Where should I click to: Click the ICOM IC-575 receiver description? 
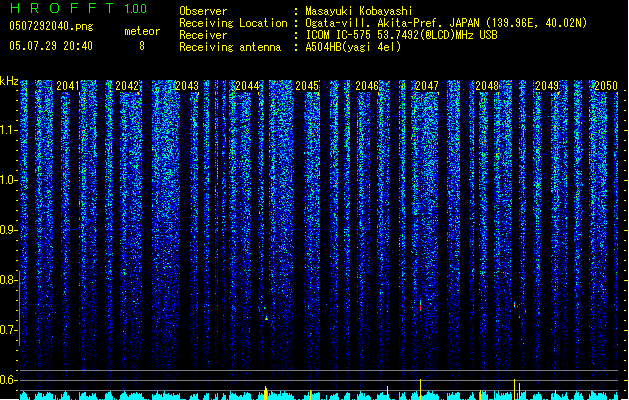pos(402,35)
